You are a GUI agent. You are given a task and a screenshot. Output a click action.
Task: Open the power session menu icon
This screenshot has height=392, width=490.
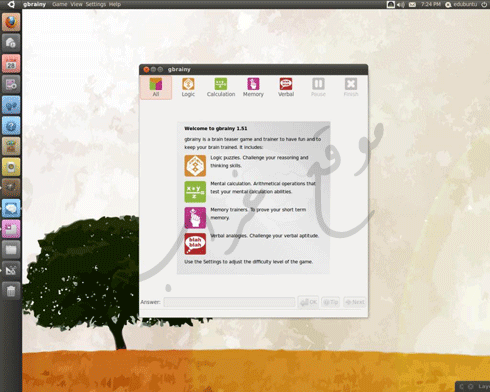point(484,4)
